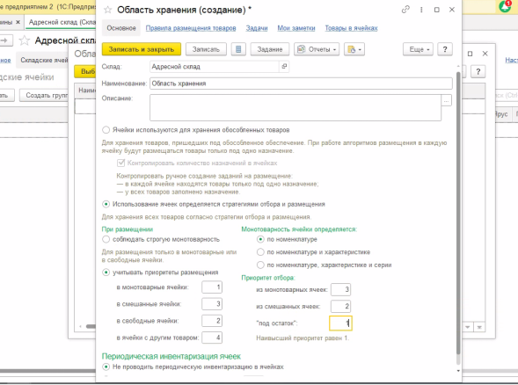Image resolution: width=518 pixels, height=385 pixels.
Task: Click 'Записать' button
Action: 206,49
